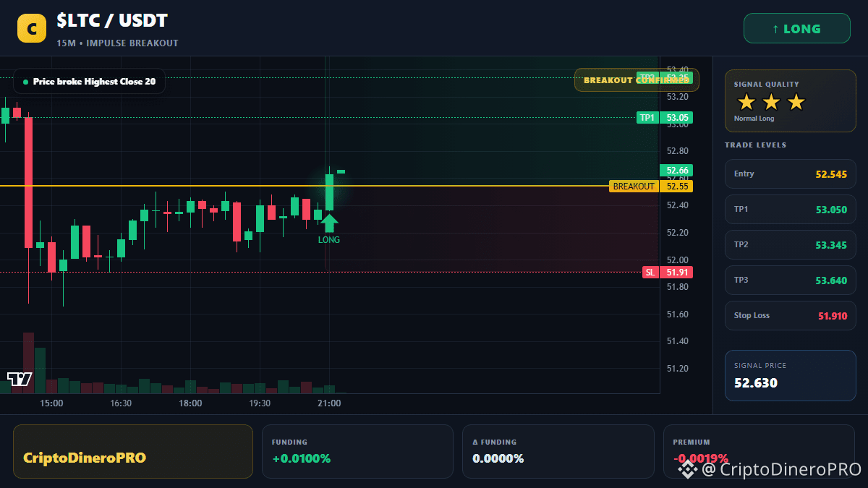Click the 18:00 time axis label
This screenshot has width=868, height=488.
(190, 403)
